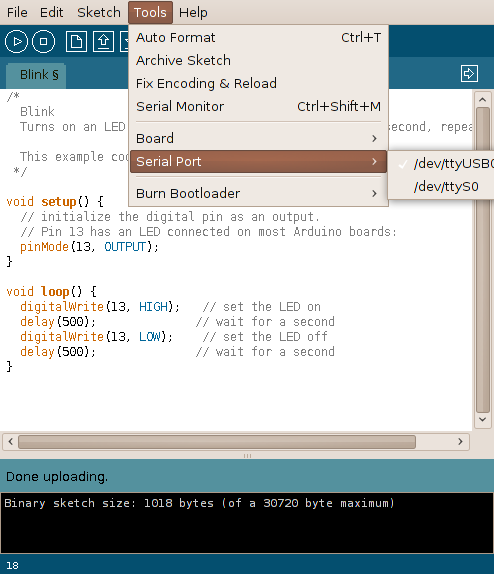Screen dimensions: 494x574
Task: Open Serial Monitor from Tools menu
Action: coord(259,107)
